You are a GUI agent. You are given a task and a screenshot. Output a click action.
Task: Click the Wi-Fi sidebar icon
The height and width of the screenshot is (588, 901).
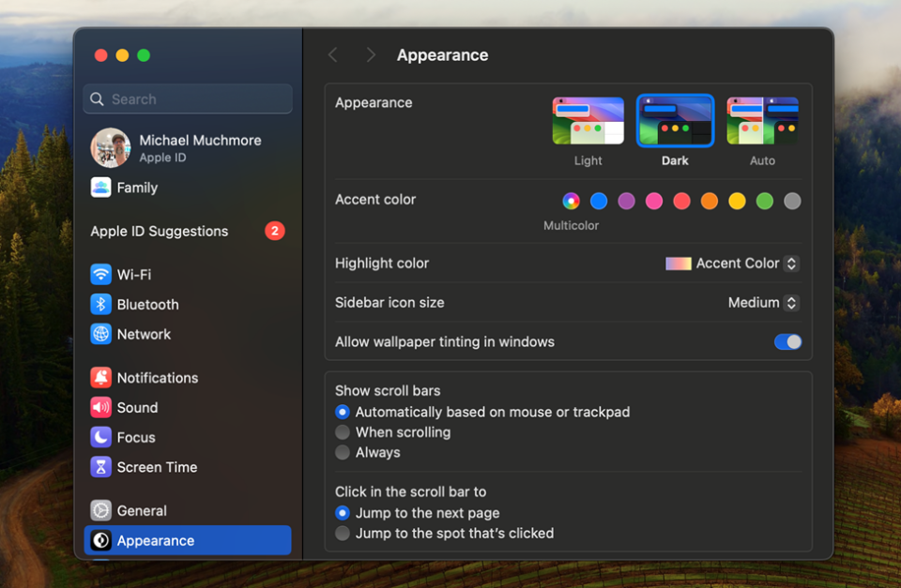101,274
